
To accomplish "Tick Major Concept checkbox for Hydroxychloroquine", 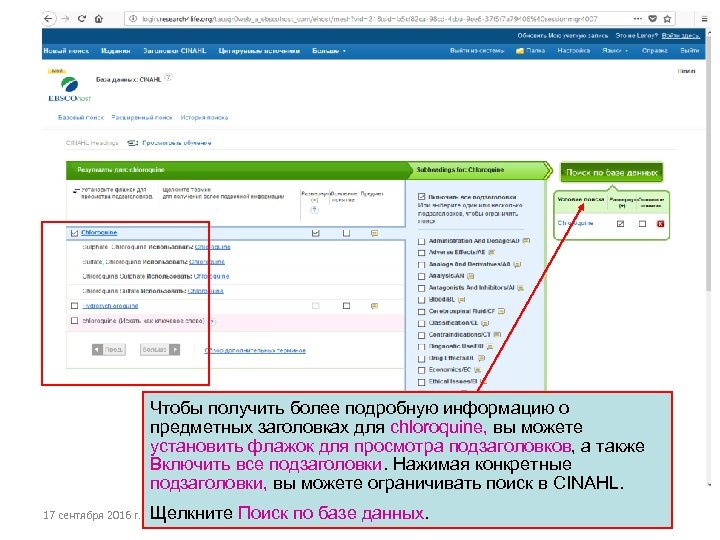I will 346,306.
